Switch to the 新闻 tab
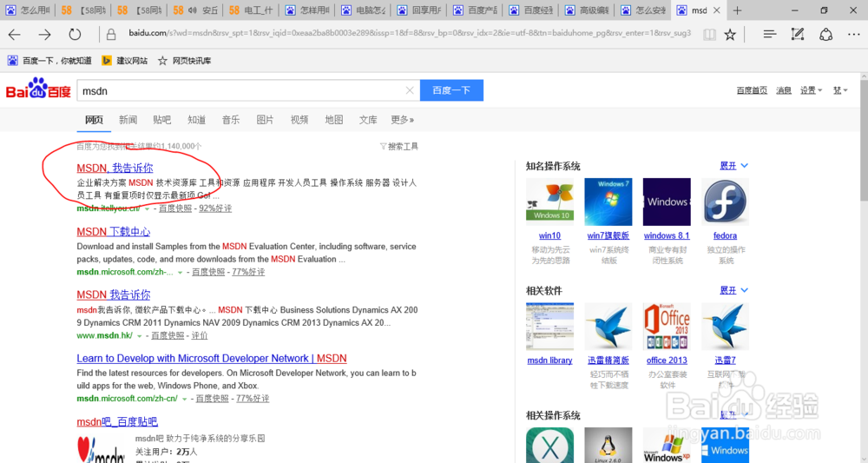868x463 pixels. [x=128, y=120]
